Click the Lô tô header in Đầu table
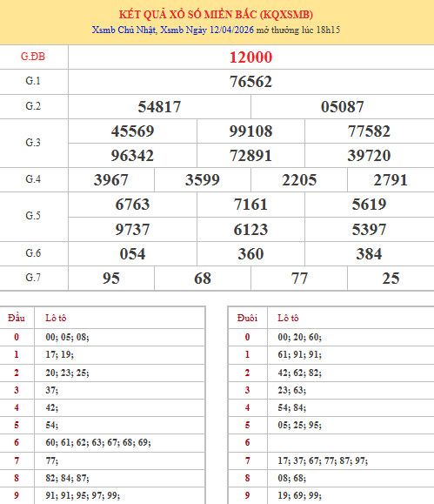This screenshot has width=434, height=504. (56, 318)
